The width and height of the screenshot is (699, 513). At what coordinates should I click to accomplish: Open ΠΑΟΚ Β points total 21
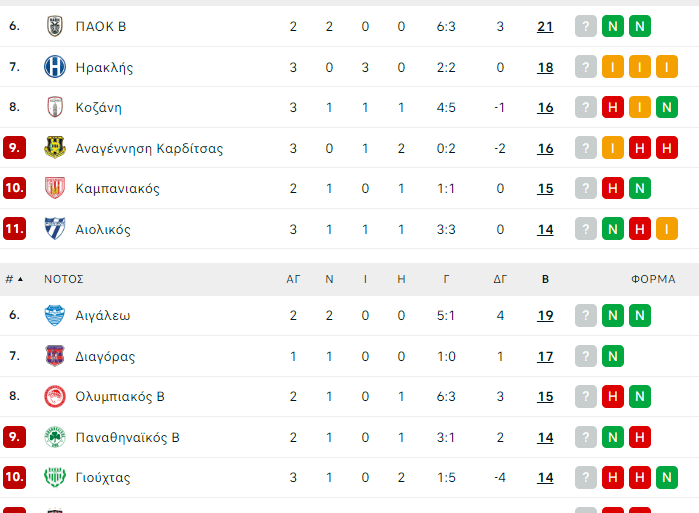pyautogui.click(x=545, y=27)
